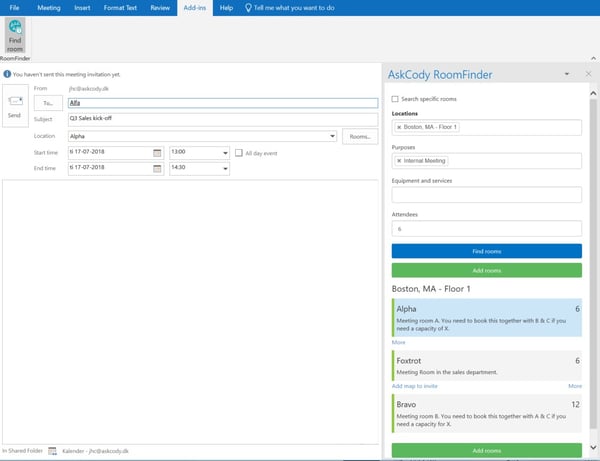Click Add map to invite link
This screenshot has height=461, width=600.
pos(414,386)
